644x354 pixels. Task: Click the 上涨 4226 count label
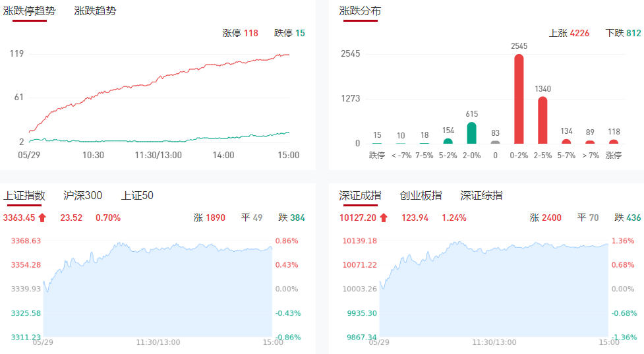click(x=569, y=33)
